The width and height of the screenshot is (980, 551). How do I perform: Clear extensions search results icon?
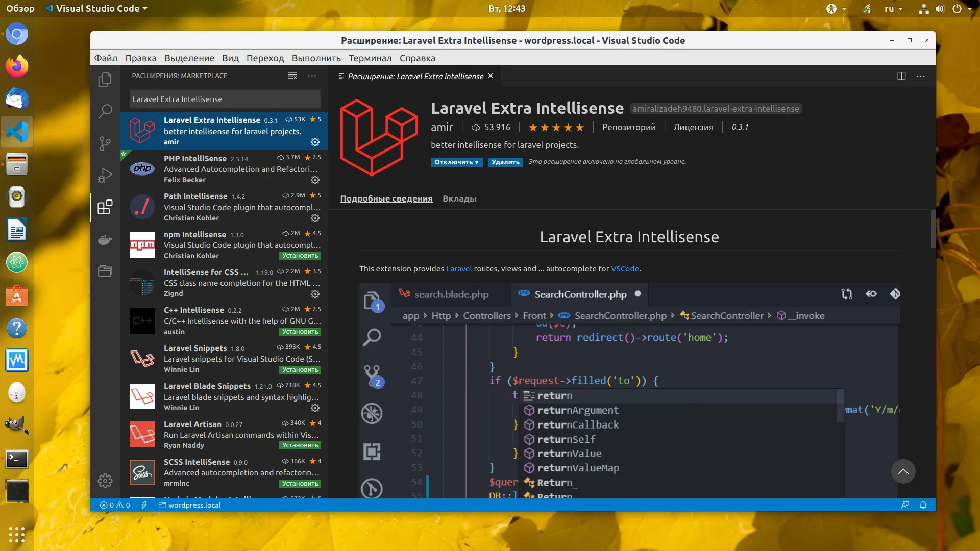pos(292,76)
